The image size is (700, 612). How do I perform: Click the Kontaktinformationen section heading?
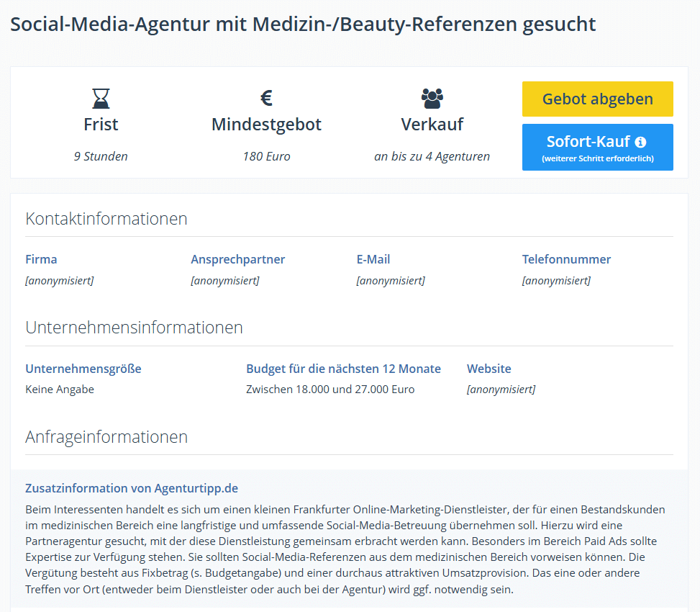pyautogui.click(x=106, y=219)
